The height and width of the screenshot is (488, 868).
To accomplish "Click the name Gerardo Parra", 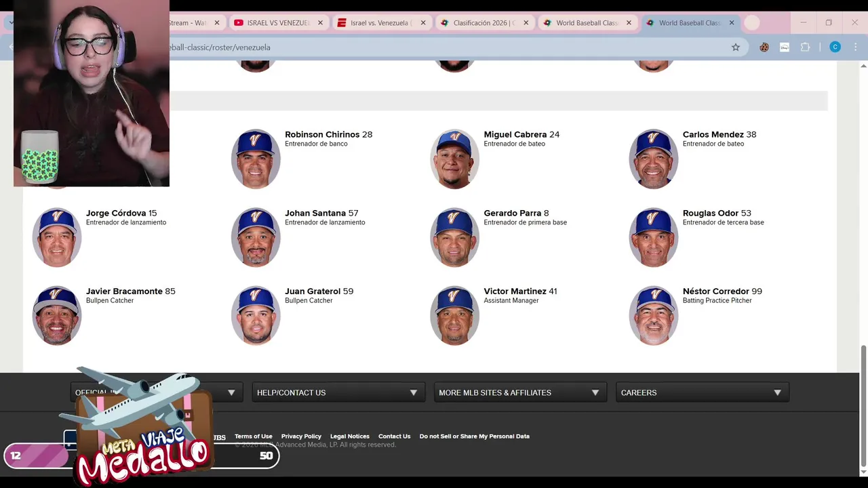I will click(513, 213).
